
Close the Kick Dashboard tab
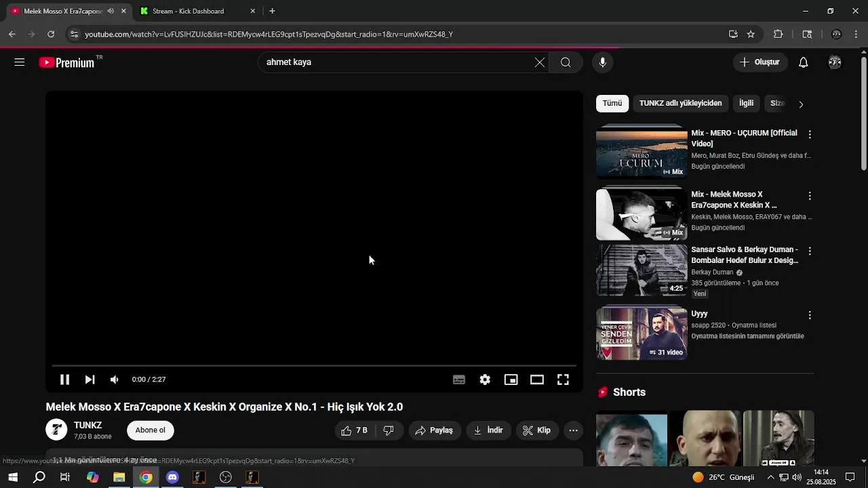[x=253, y=11]
